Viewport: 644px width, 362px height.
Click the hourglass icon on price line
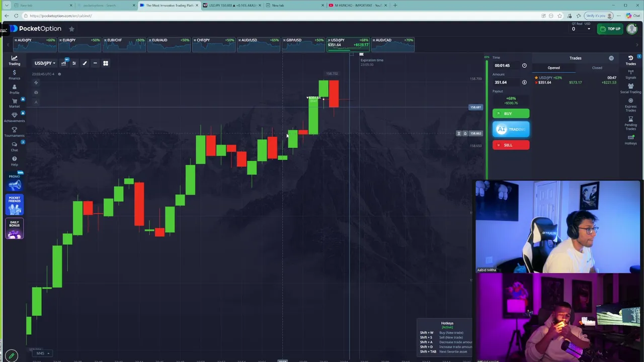459,133
